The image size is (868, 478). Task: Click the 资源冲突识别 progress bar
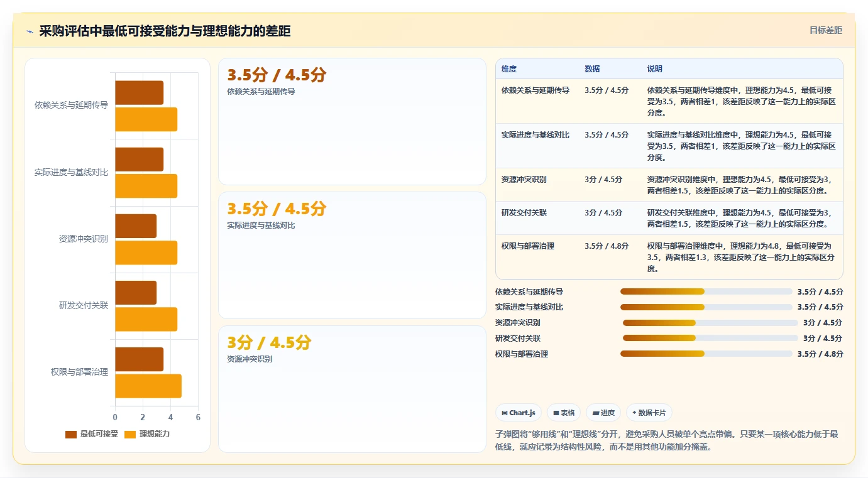click(710, 323)
